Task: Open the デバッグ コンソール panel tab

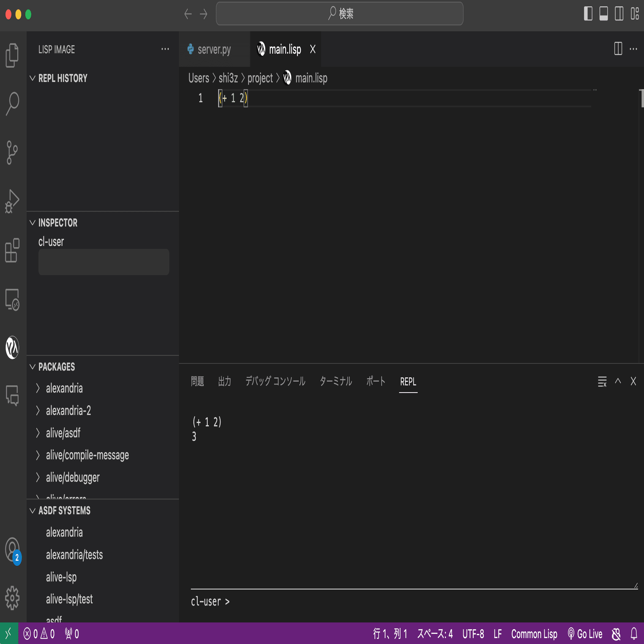Action: (x=275, y=382)
